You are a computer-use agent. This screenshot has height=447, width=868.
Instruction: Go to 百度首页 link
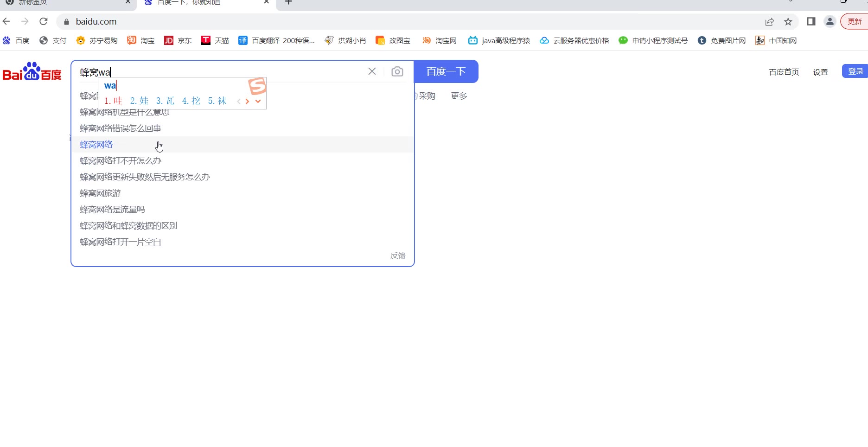pyautogui.click(x=784, y=72)
